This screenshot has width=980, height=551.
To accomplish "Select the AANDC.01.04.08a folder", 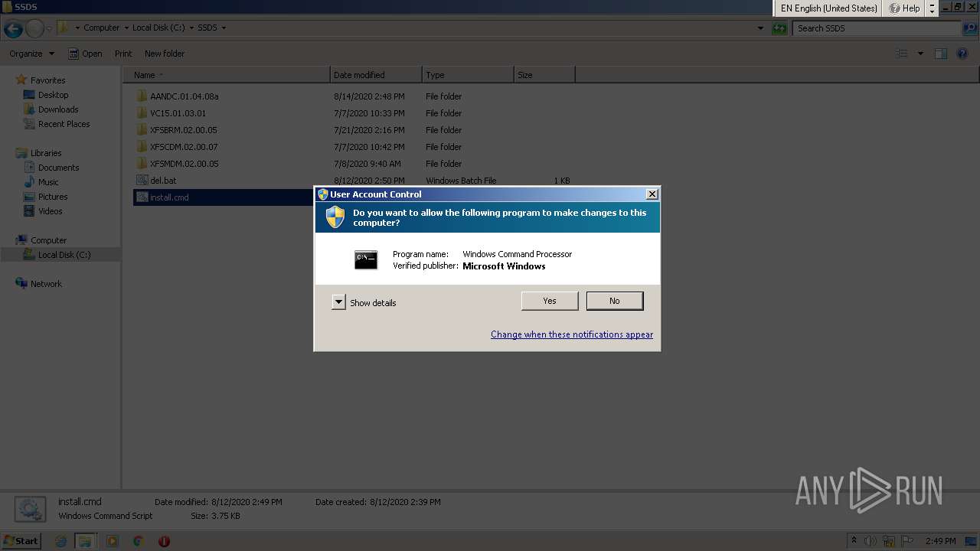I will [185, 96].
